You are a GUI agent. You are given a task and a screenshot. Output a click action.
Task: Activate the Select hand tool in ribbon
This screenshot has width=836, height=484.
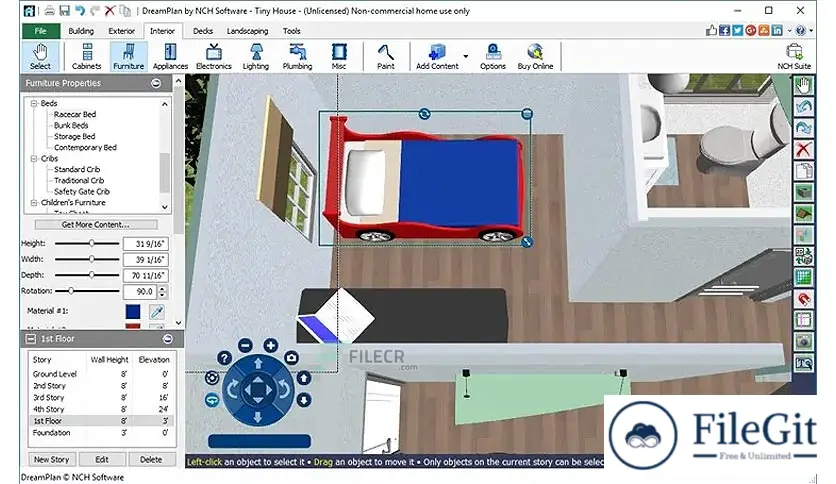[x=40, y=57]
